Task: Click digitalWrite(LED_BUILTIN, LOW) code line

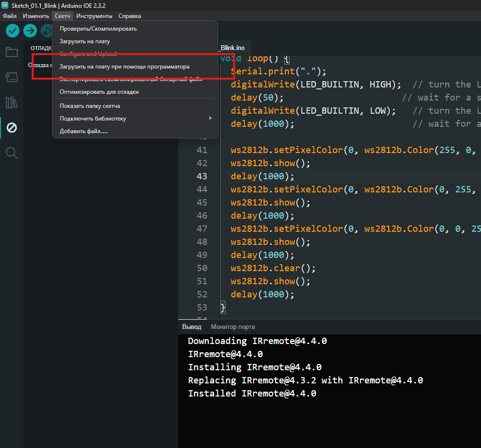Action: pyautogui.click(x=313, y=111)
